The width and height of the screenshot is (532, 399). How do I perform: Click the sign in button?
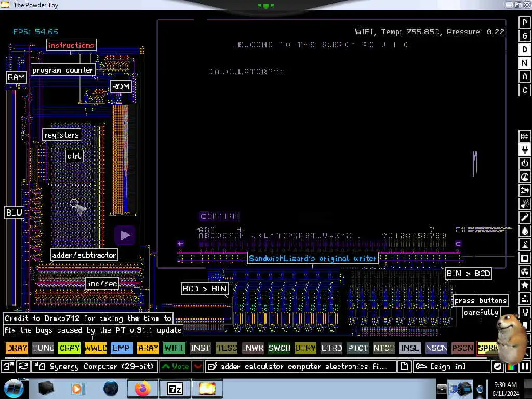pos(451,366)
